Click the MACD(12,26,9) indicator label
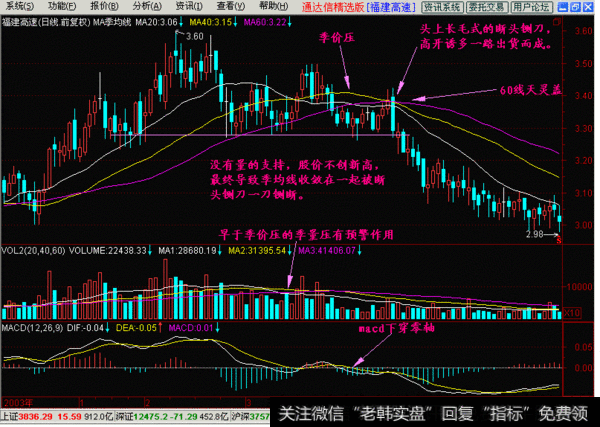This screenshot has height=427, width=600. click(33, 328)
